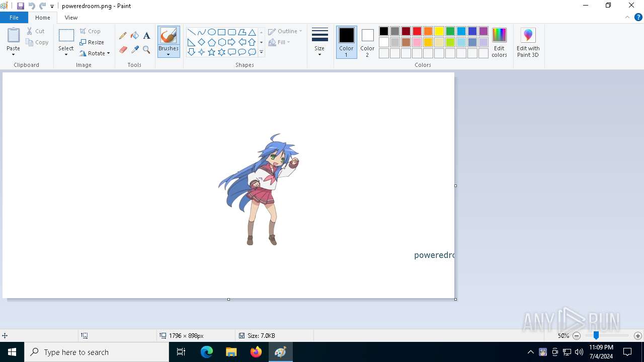This screenshot has width=644, height=362.
Task: Choose the Oval shape
Action: [x=211, y=32]
